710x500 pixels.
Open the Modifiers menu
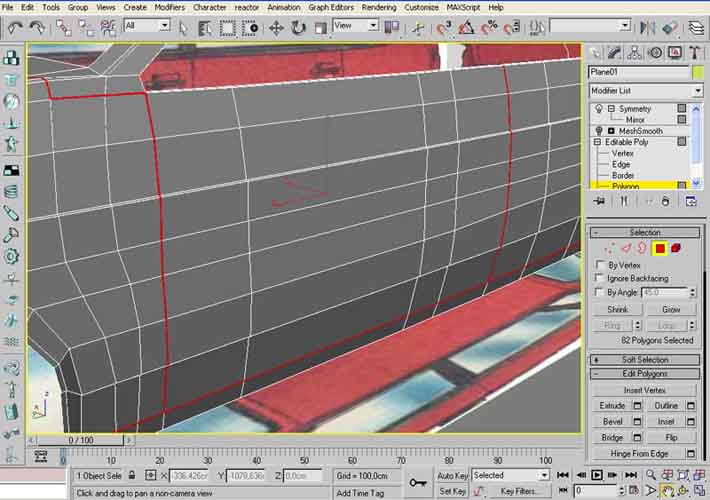coord(169,7)
